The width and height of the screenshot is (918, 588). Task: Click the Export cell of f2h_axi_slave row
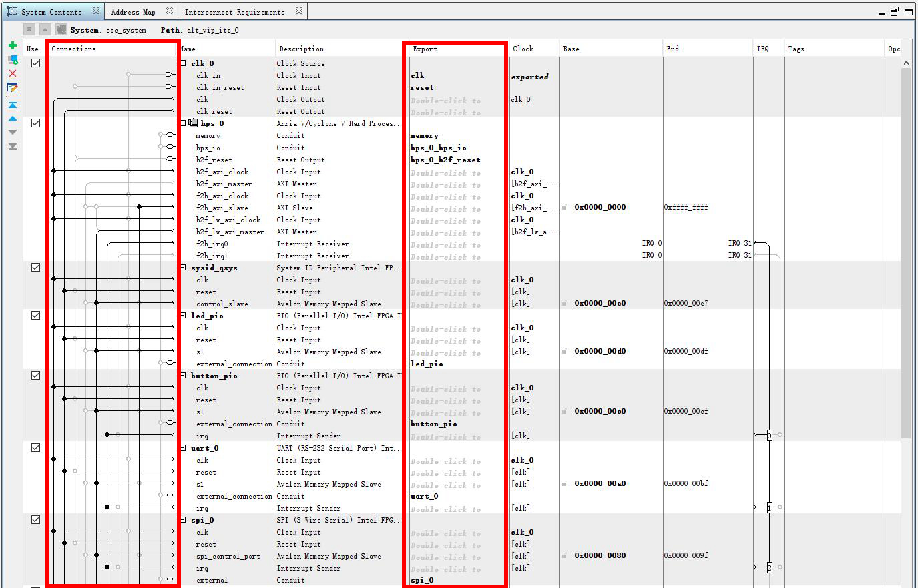(x=457, y=208)
